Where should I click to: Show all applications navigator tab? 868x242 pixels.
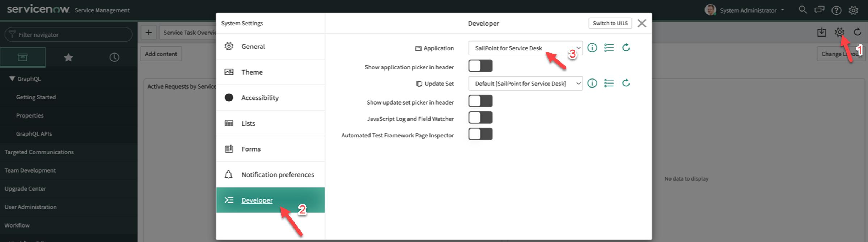(23, 57)
